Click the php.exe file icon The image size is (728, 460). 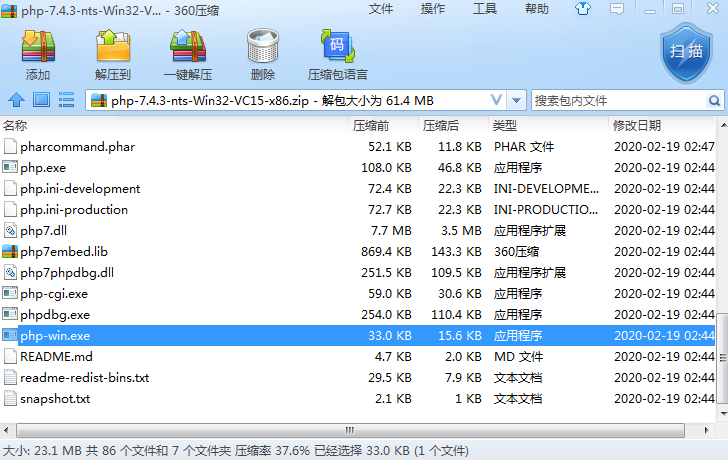click(x=10, y=167)
